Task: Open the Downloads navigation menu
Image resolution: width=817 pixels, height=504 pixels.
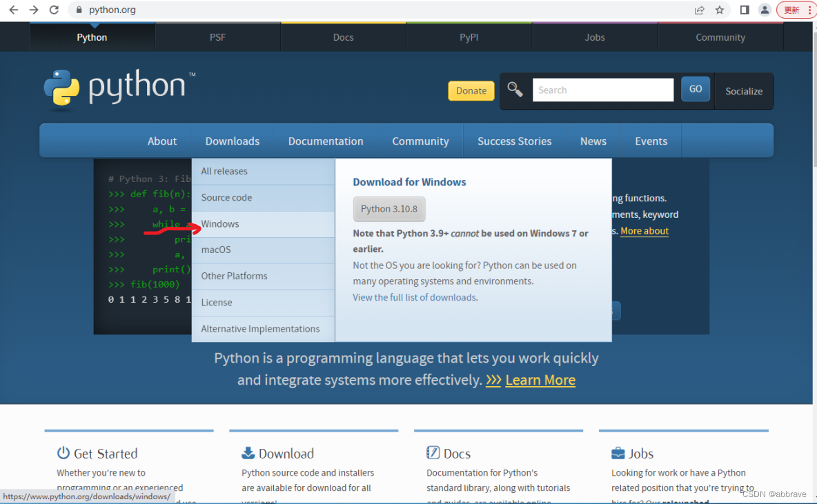Action: [233, 141]
